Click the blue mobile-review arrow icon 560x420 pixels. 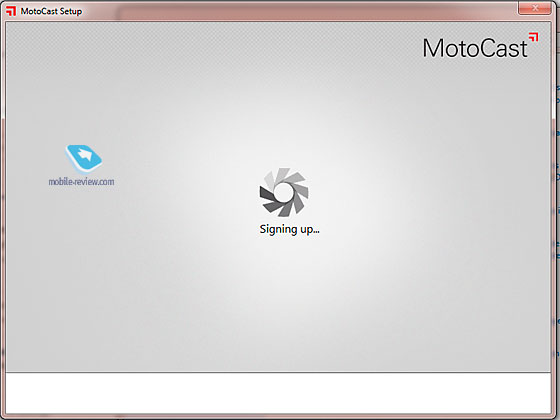click(x=84, y=158)
